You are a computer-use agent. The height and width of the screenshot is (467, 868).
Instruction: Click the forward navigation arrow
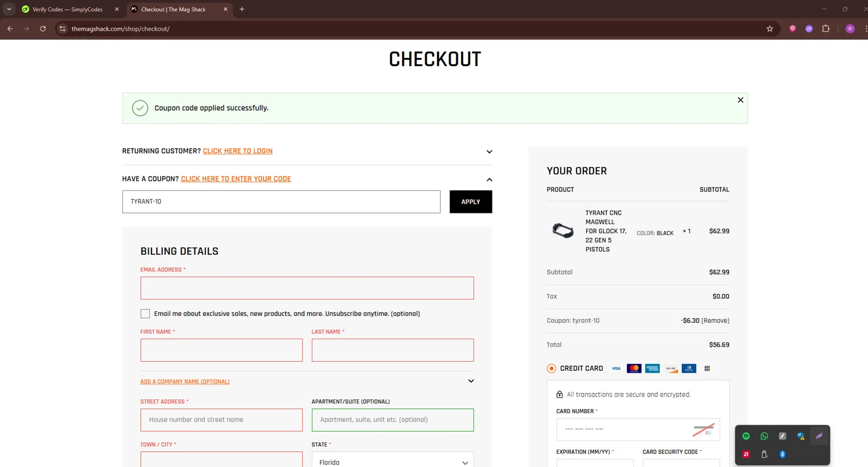(26, 28)
